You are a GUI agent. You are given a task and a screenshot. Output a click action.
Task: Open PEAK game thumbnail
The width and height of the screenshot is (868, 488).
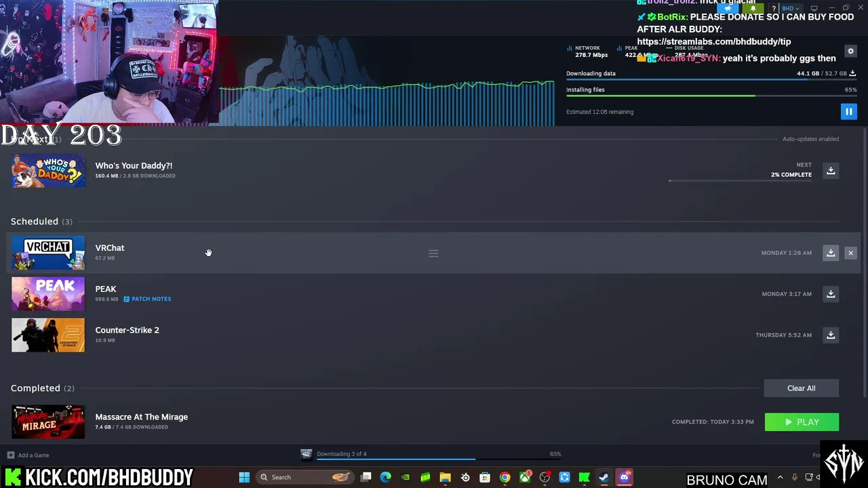tap(48, 294)
